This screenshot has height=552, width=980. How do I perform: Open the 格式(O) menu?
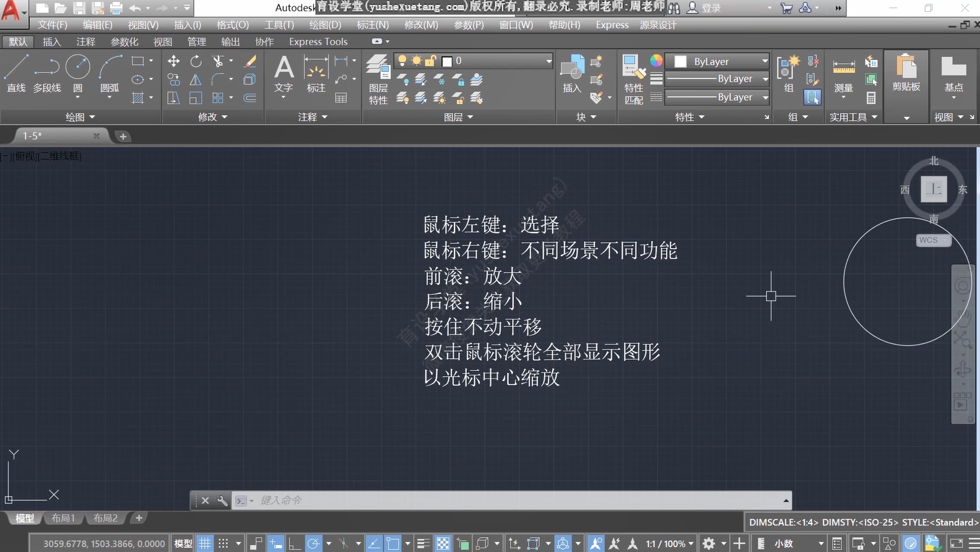233,25
